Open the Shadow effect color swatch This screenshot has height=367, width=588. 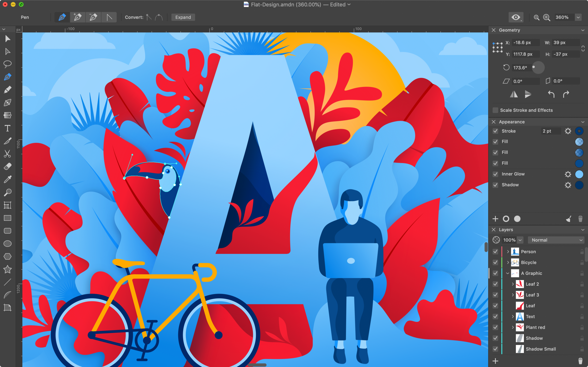tap(579, 185)
